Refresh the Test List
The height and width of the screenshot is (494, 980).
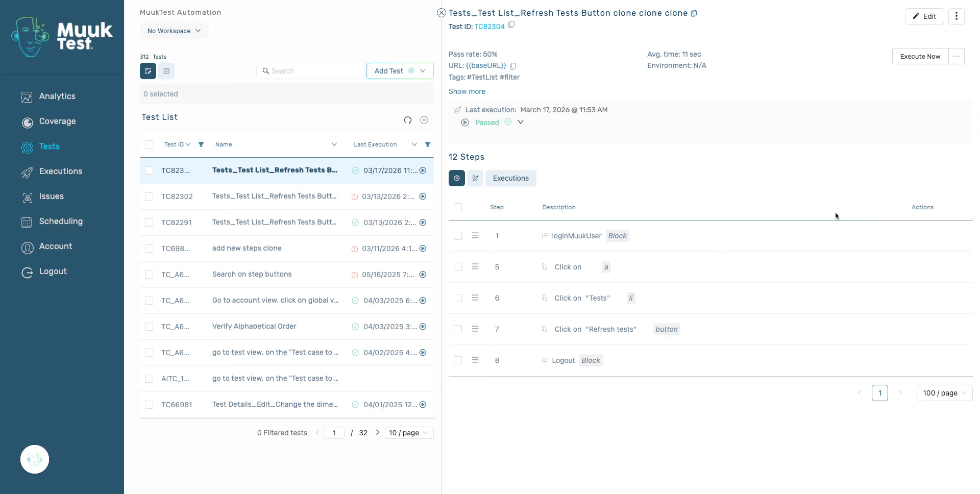tap(408, 120)
